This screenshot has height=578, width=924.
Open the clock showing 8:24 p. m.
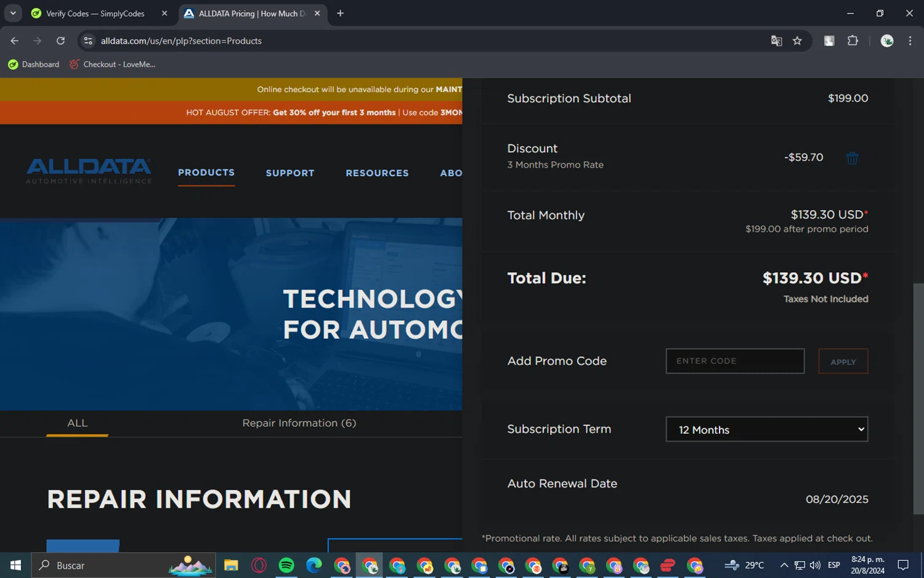pos(868,565)
